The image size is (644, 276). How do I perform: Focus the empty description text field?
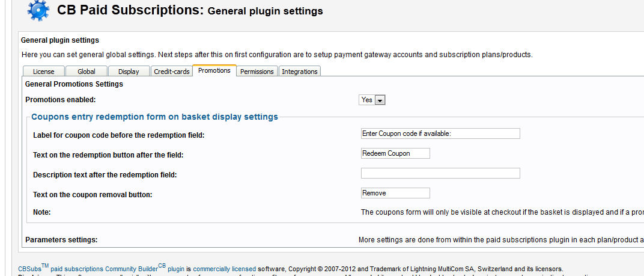pos(440,173)
